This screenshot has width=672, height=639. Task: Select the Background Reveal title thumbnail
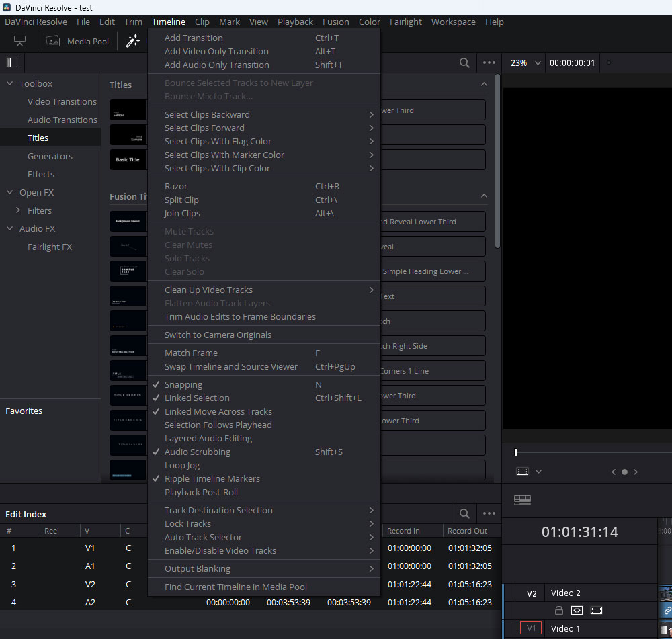(x=128, y=221)
